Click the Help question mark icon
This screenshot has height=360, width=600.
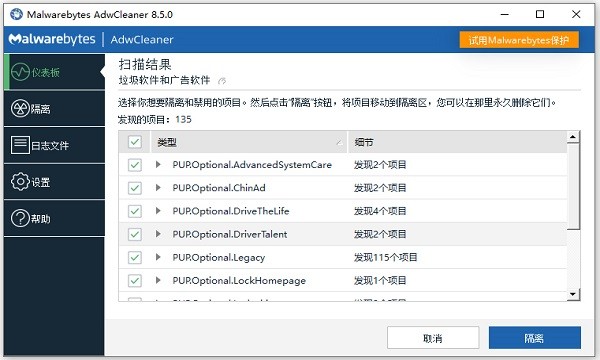click(x=20, y=218)
